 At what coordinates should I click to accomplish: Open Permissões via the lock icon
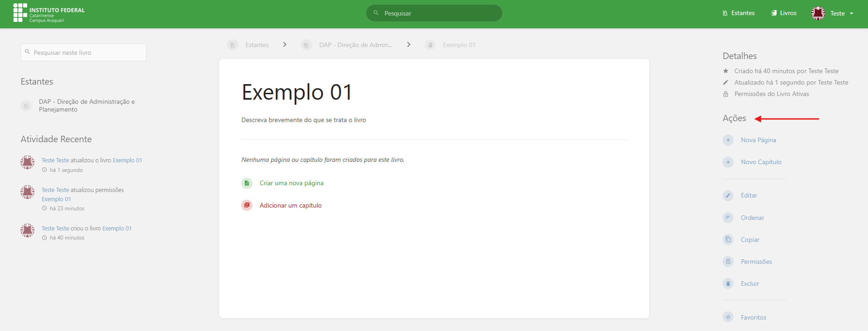coord(728,262)
